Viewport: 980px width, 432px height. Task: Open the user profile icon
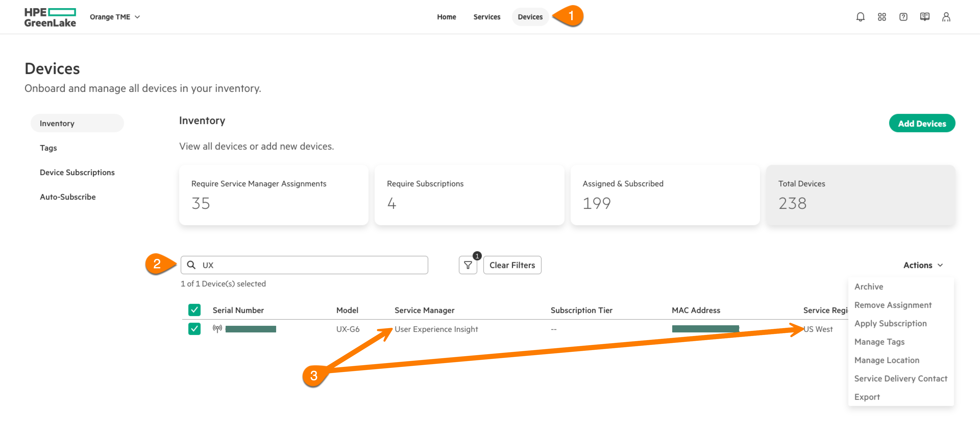point(946,17)
